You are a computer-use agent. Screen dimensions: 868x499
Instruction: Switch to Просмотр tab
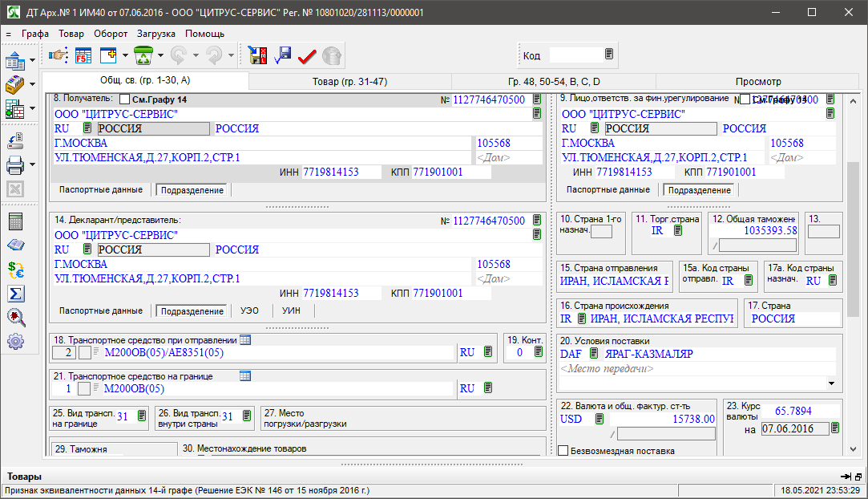[x=758, y=81]
